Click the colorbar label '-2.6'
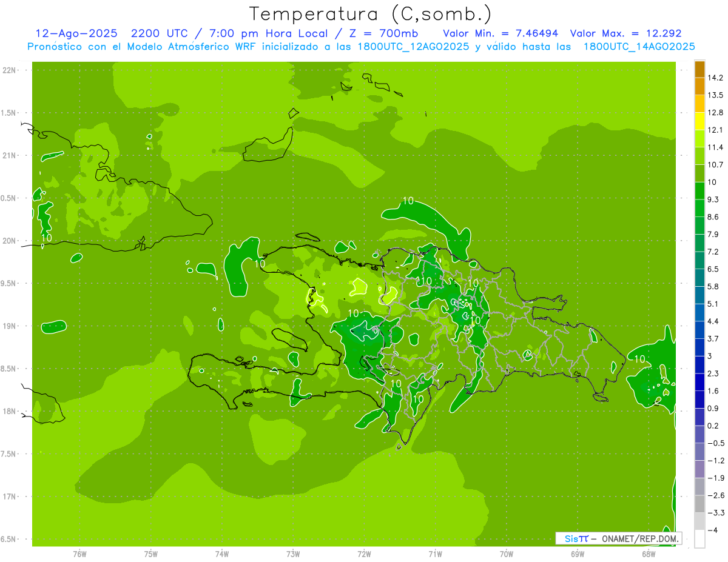The image size is (728, 562). (716, 495)
